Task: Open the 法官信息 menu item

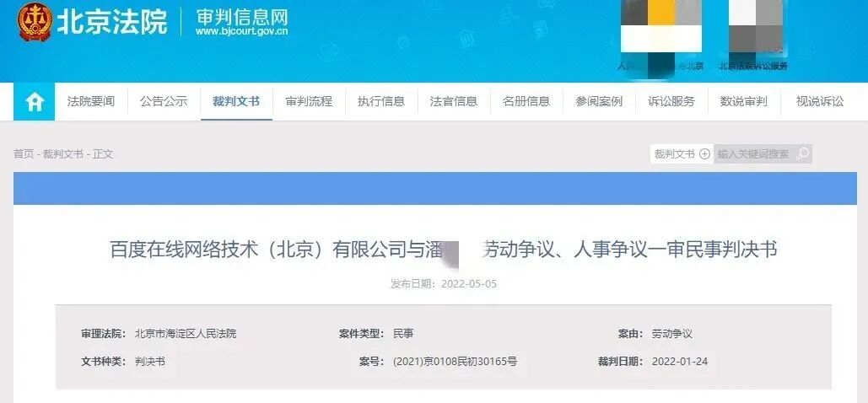Action: click(454, 101)
